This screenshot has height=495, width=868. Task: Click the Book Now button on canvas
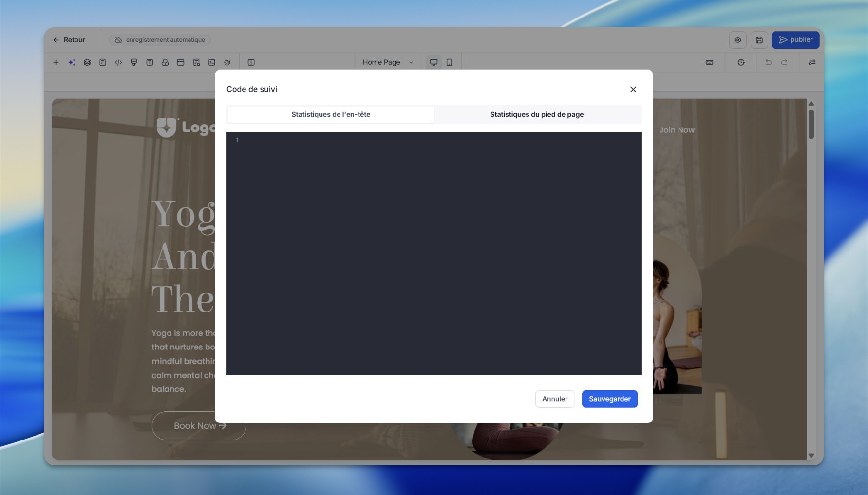pyautogui.click(x=199, y=426)
